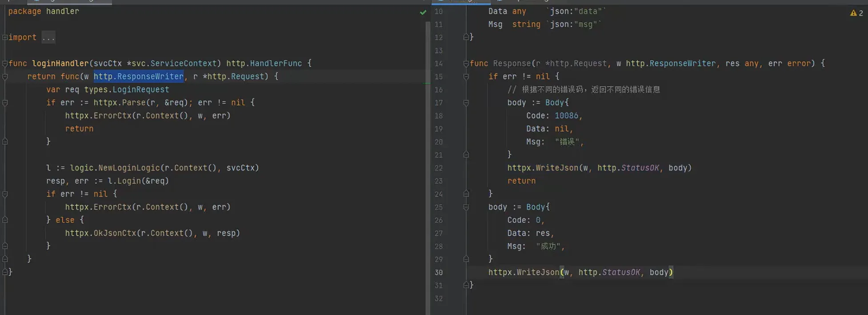Click the green inspection checkmark in left editor
The width and height of the screenshot is (868, 315).
click(423, 12)
